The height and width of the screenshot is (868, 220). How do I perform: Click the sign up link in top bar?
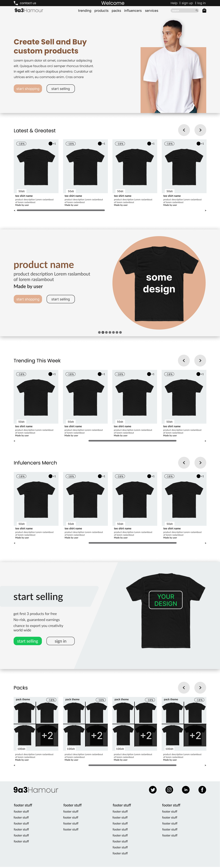pyautogui.click(x=187, y=3)
